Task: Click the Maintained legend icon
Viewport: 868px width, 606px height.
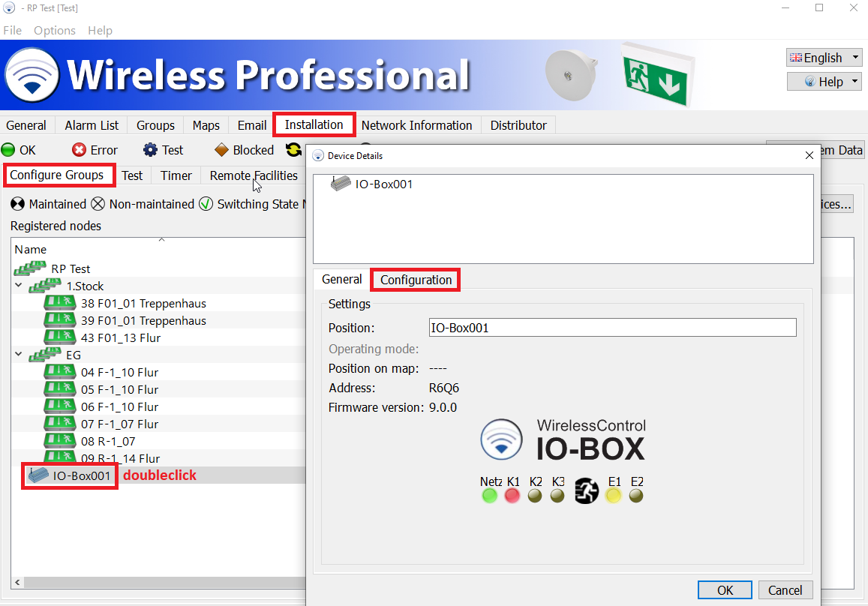Action: [18, 204]
